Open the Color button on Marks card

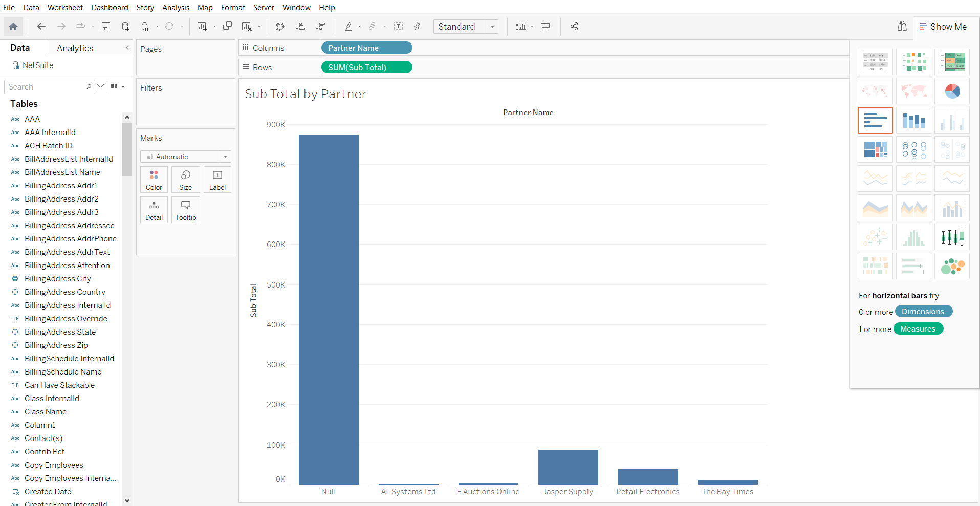pyautogui.click(x=154, y=180)
